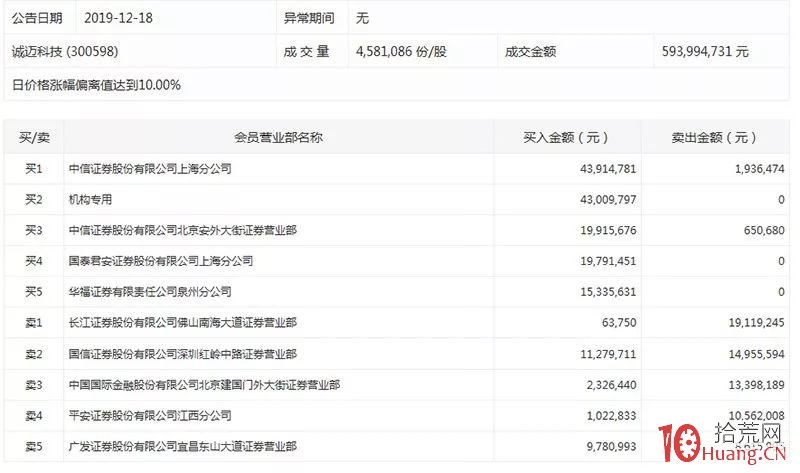Select 华福证券有限责任公司泉州分公司 row name
This screenshot has width=800, height=473.
[x=150, y=292]
